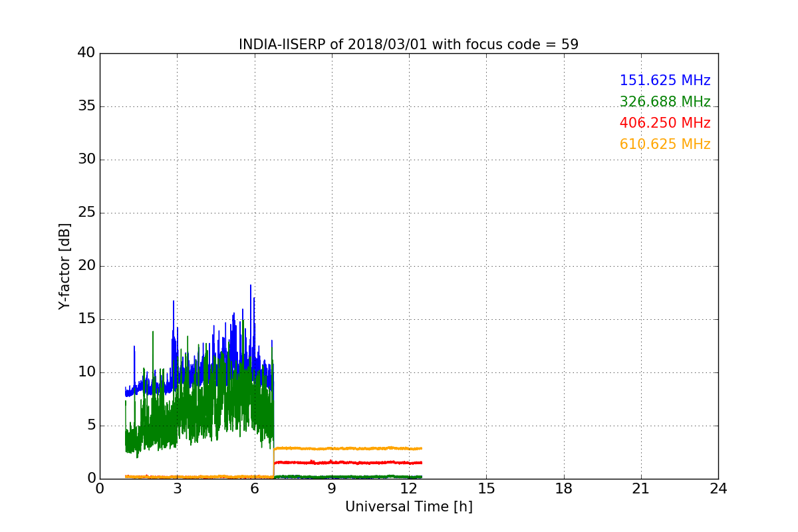Viewport: 798px width, 532px height.
Task: Click the y-axis tick label 20
Action: point(86,266)
